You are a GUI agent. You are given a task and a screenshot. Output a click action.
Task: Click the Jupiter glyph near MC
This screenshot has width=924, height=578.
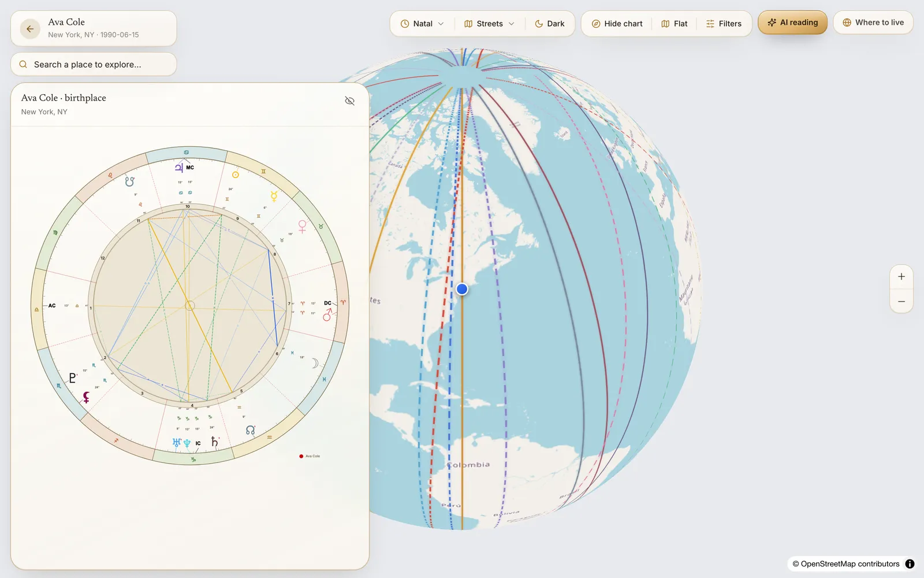[179, 168]
